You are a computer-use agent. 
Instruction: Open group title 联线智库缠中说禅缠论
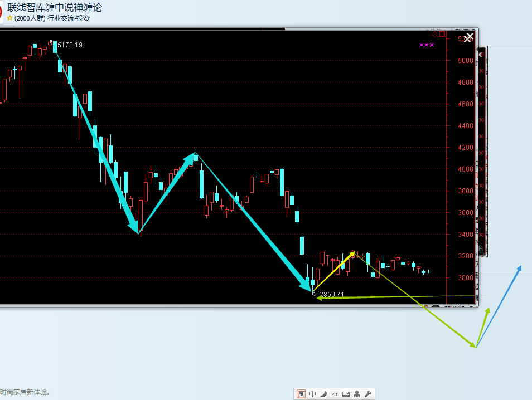(x=54, y=7)
